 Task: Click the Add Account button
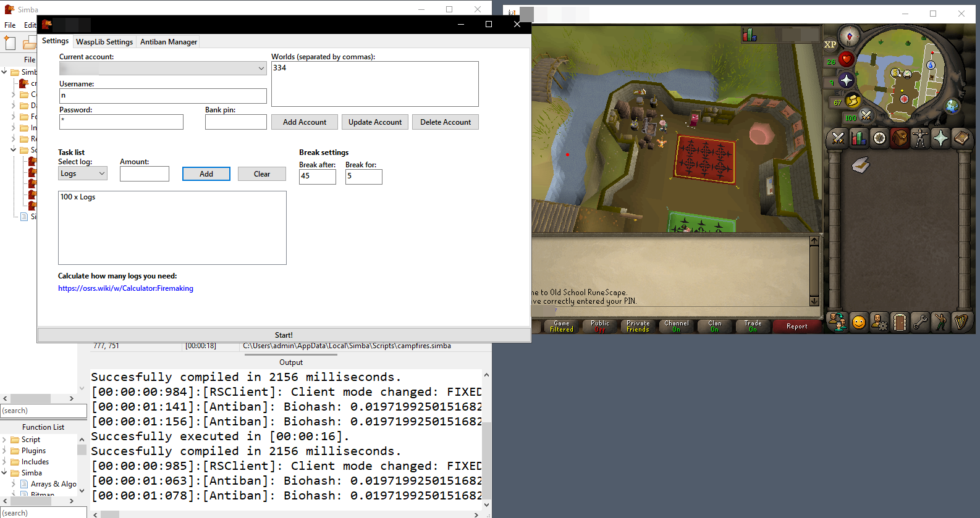[305, 122]
